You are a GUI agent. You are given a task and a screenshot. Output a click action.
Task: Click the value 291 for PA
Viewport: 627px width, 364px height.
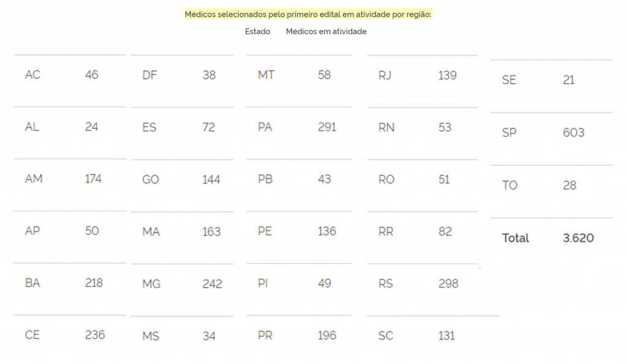point(327,127)
